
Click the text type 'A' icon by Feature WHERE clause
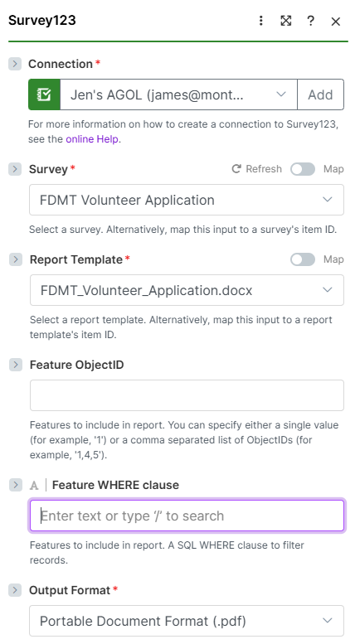pos(34,486)
